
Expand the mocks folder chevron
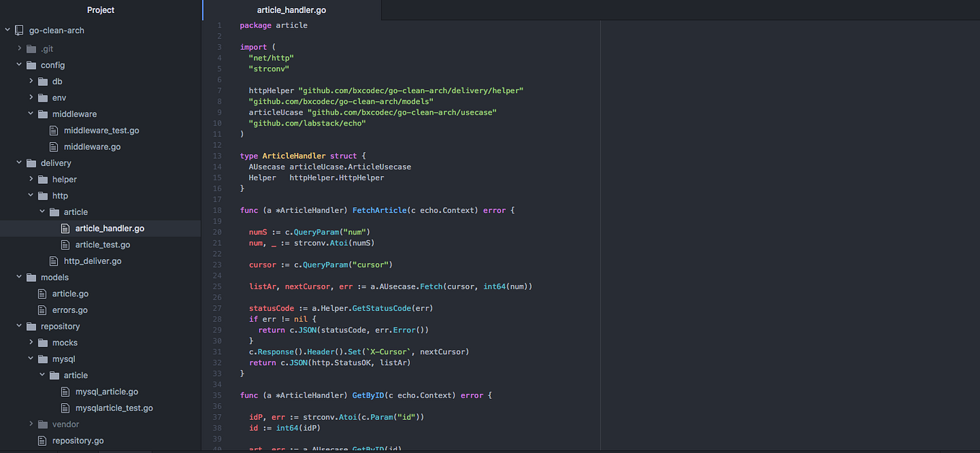[x=31, y=343]
